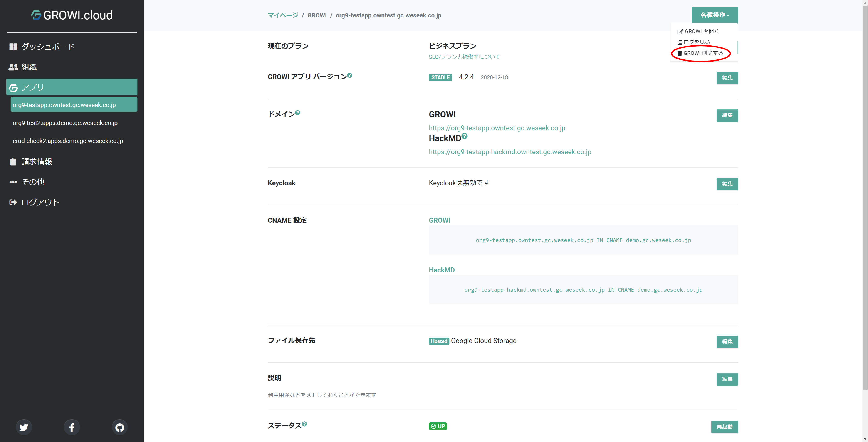Click ログアウト in the sidebar
The height and width of the screenshot is (442, 868).
click(x=72, y=202)
